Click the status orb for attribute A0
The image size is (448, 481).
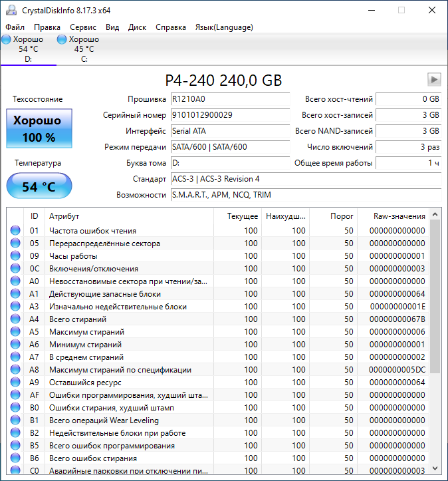pyautogui.click(x=15, y=281)
